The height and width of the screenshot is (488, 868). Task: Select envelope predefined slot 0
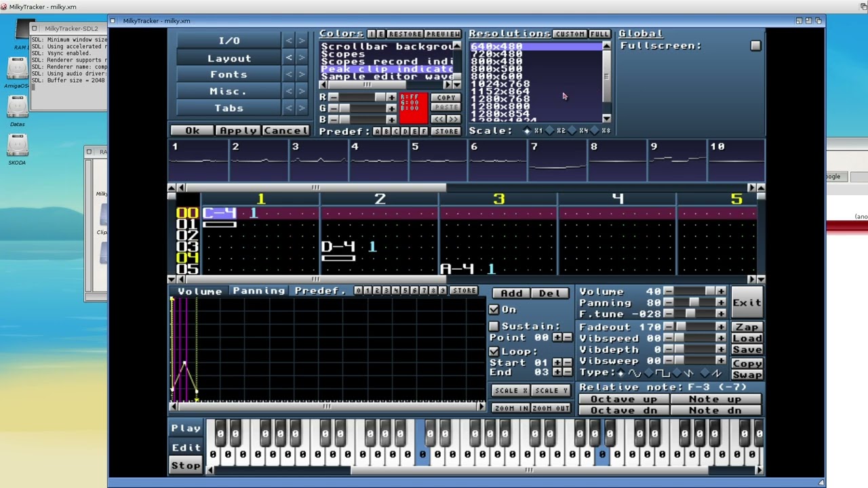(x=359, y=290)
